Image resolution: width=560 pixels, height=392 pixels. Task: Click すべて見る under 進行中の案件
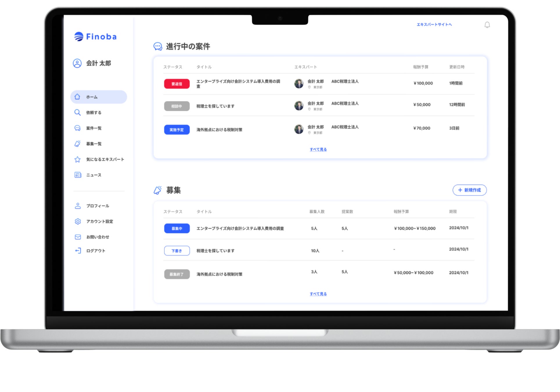click(318, 150)
